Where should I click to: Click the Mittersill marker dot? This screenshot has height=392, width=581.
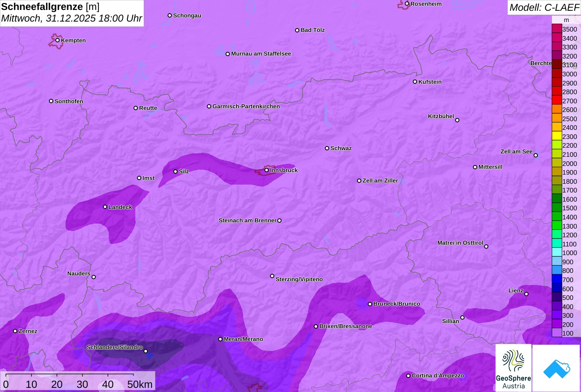pyautogui.click(x=475, y=167)
